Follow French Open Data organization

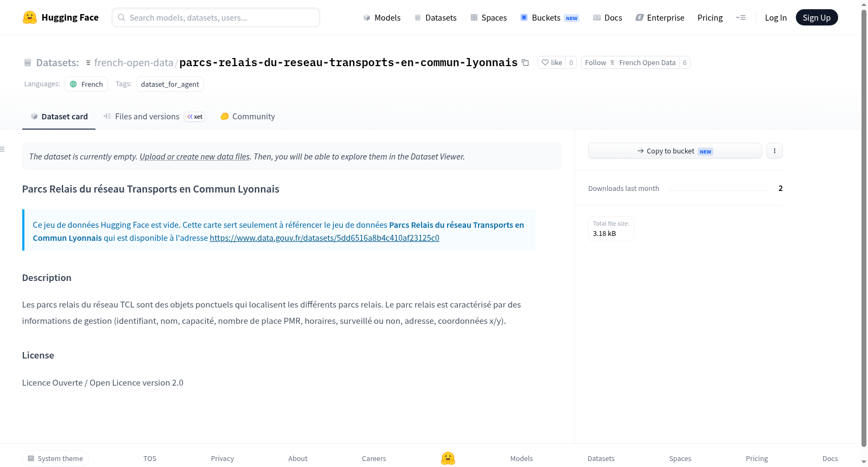click(x=630, y=62)
